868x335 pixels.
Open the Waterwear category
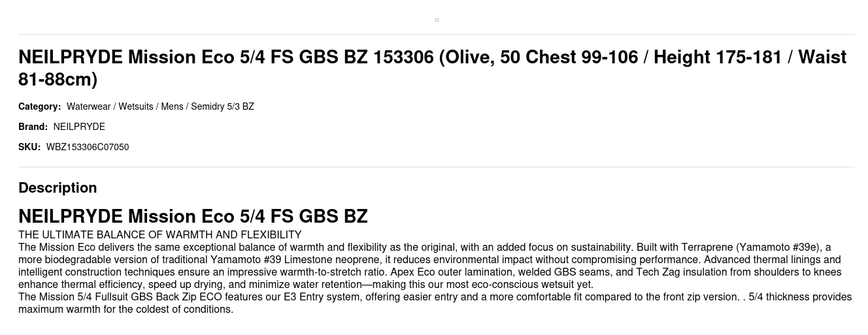pyautogui.click(x=88, y=106)
